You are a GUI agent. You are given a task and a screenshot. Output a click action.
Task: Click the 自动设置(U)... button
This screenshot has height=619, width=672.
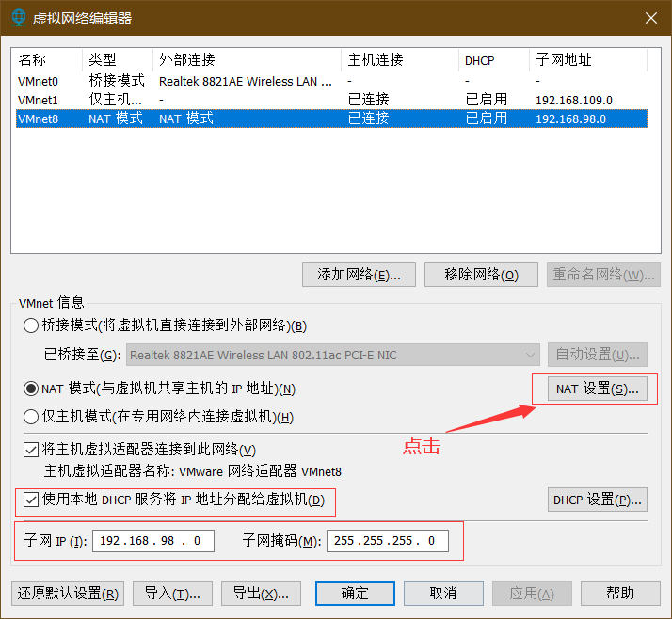click(x=597, y=355)
